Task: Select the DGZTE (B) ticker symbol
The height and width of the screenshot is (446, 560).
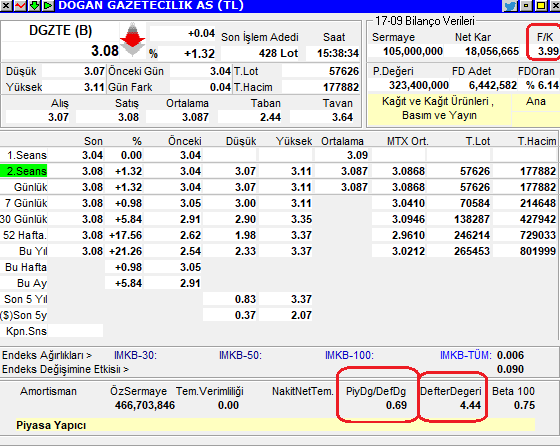Action: pyautogui.click(x=60, y=31)
